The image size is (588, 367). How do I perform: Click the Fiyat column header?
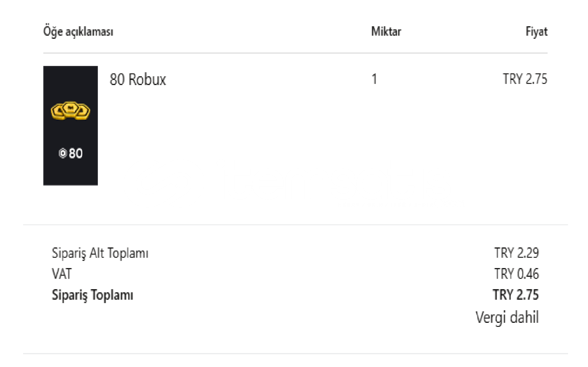pyautogui.click(x=536, y=32)
